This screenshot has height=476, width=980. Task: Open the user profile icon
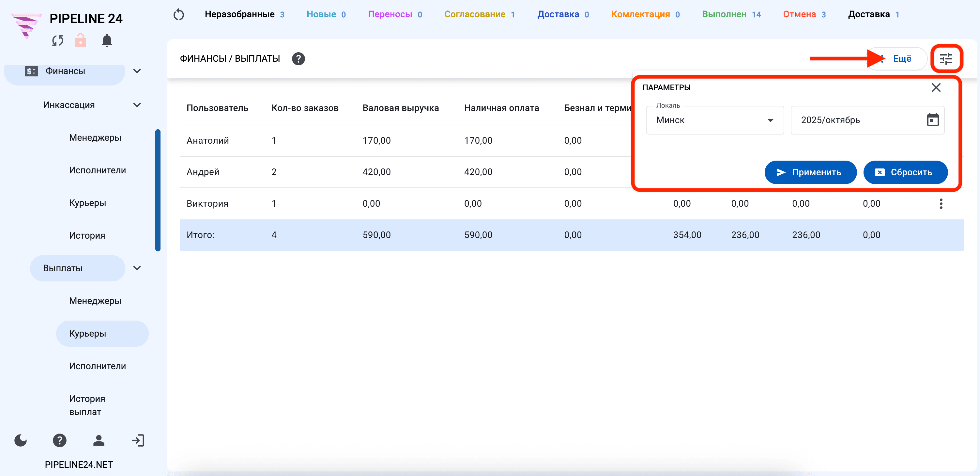(x=99, y=441)
